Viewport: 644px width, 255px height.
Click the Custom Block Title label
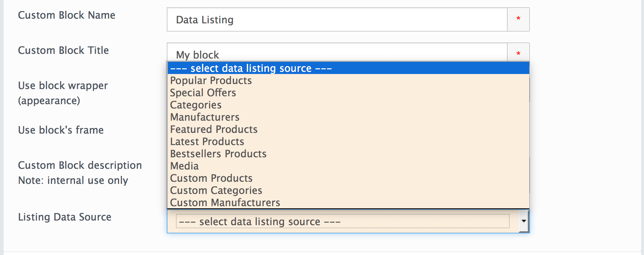click(x=63, y=50)
